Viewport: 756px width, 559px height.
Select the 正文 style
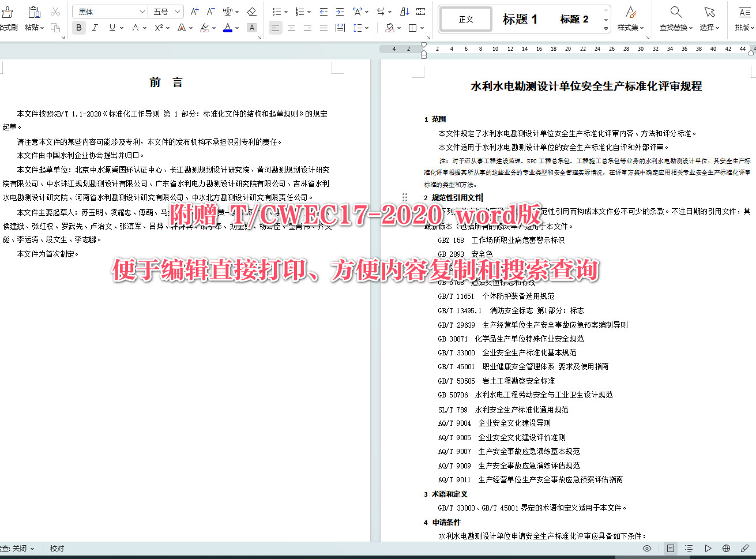pos(465,18)
